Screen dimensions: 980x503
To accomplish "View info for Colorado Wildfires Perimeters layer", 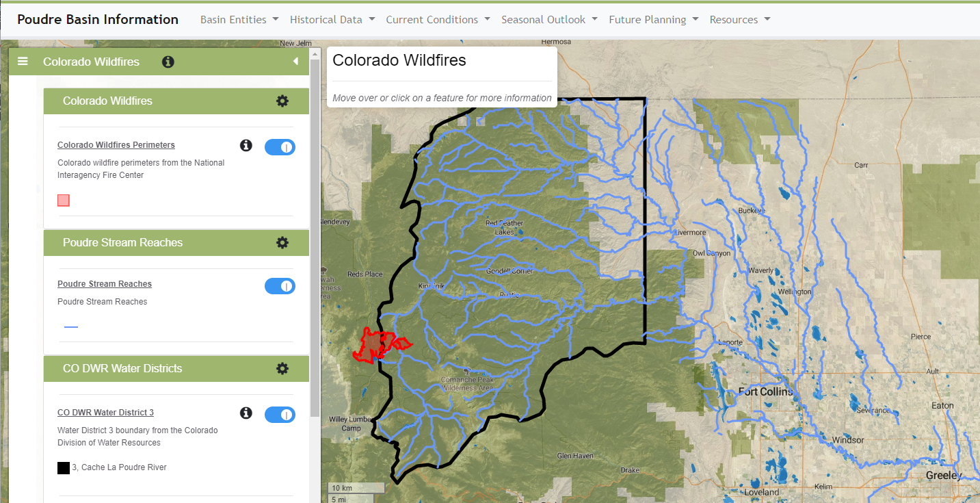I will (x=246, y=145).
